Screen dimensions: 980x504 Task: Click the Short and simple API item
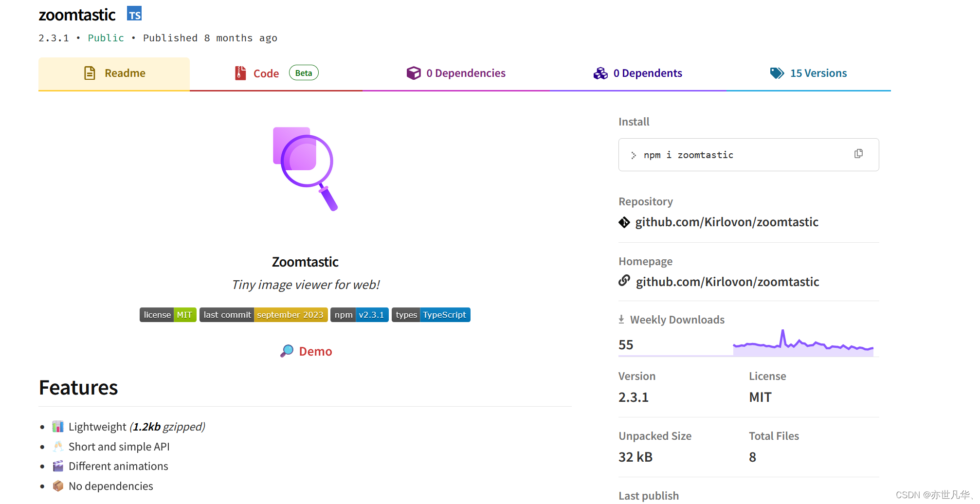click(119, 447)
